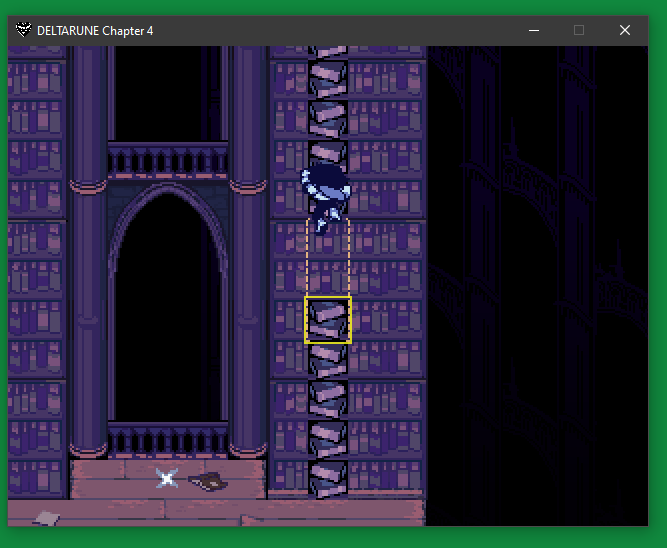Close the DELTARUNE Chapter 4 window
The image size is (667, 548).
pos(624,30)
